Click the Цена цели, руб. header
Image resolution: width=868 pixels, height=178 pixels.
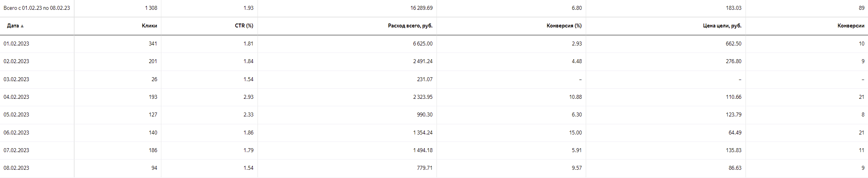[722, 26]
